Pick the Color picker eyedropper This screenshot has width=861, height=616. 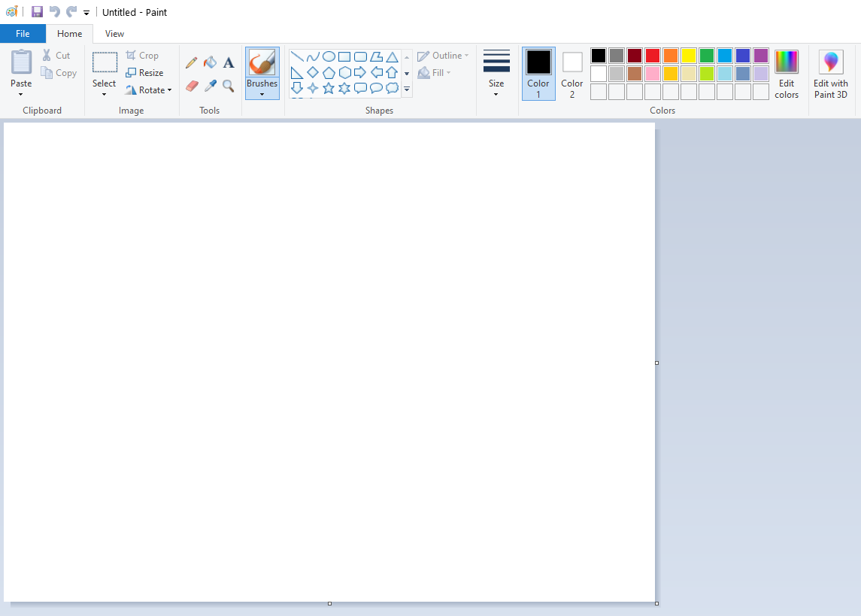(x=210, y=86)
